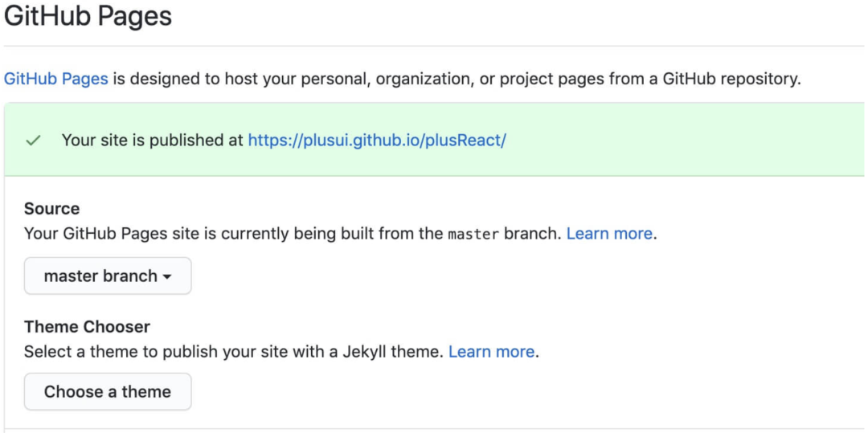Click the Theme Chooser section heading
This screenshot has height=433, width=868.
pyautogui.click(x=87, y=327)
